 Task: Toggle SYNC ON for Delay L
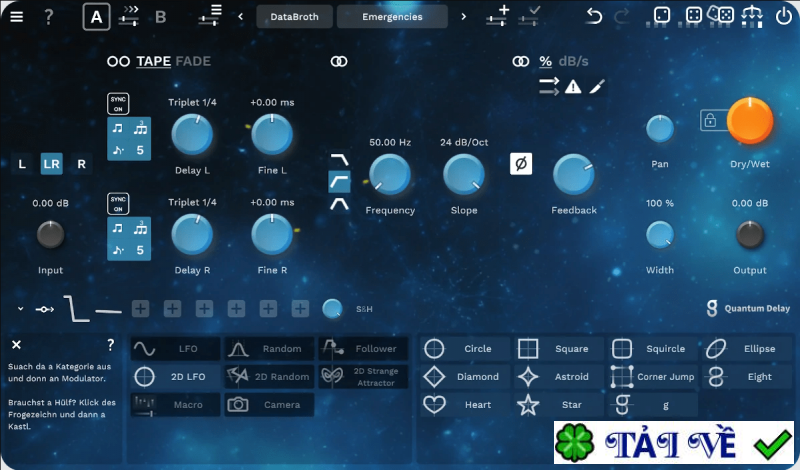tap(118, 104)
